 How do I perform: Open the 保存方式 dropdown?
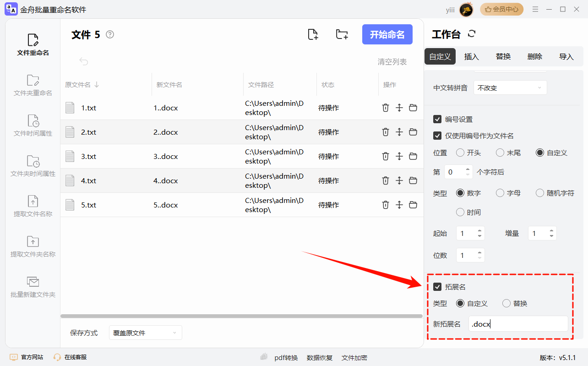[x=145, y=332]
